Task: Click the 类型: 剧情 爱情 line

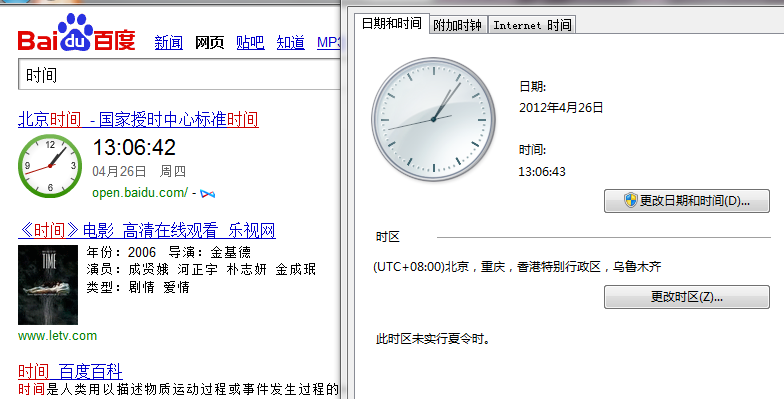Action: [138, 287]
